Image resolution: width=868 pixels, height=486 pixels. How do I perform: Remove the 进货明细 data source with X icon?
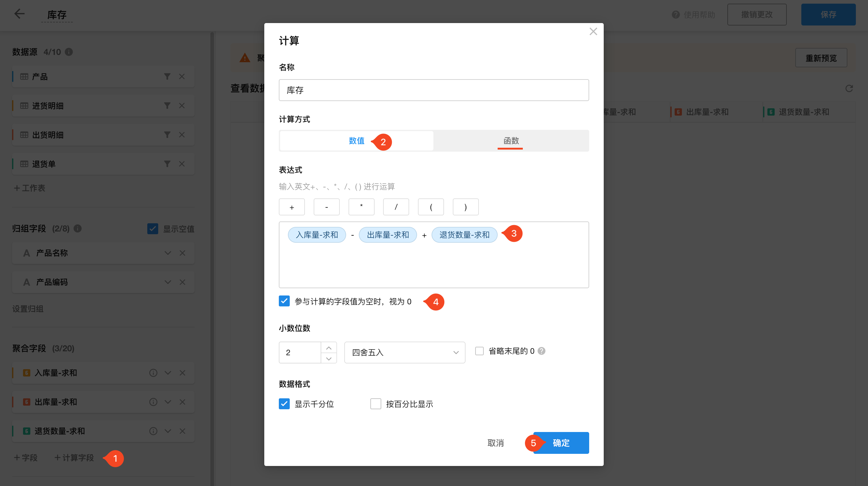[182, 106]
